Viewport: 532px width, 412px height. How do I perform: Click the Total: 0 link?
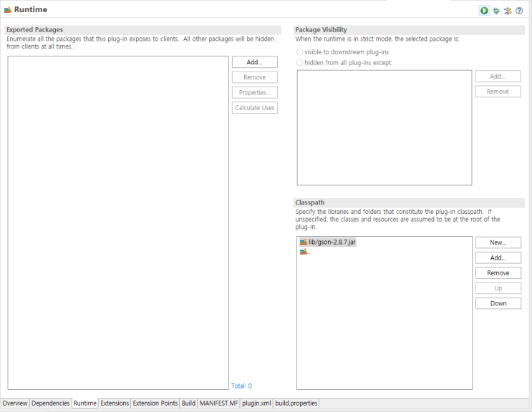[241, 386]
